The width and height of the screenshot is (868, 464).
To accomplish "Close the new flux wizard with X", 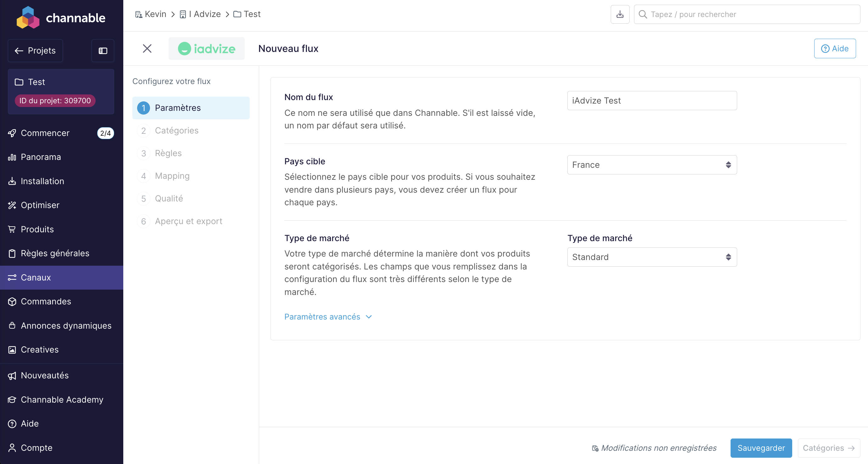I will click(147, 48).
